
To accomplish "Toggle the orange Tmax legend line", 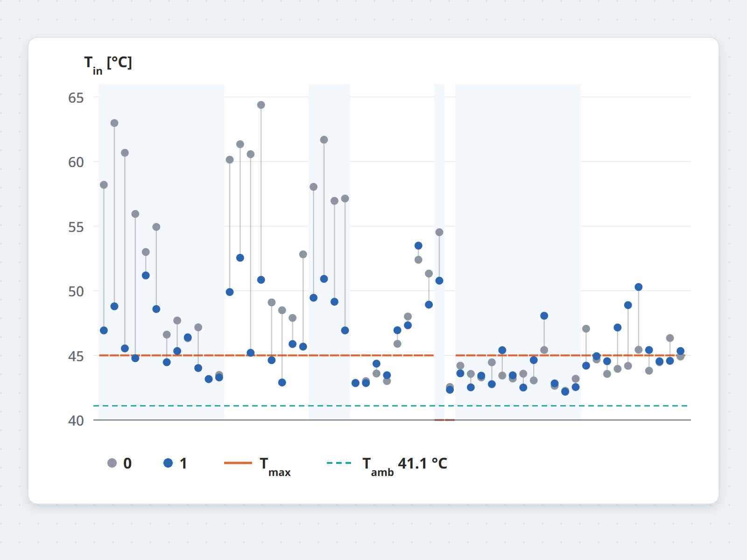I will click(x=238, y=463).
